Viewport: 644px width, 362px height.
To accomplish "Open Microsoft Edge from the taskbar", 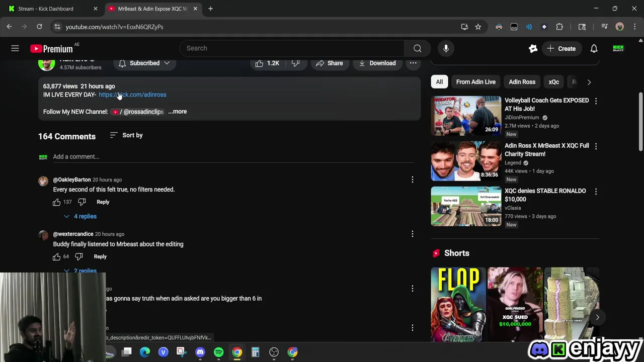I will point(145,352).
